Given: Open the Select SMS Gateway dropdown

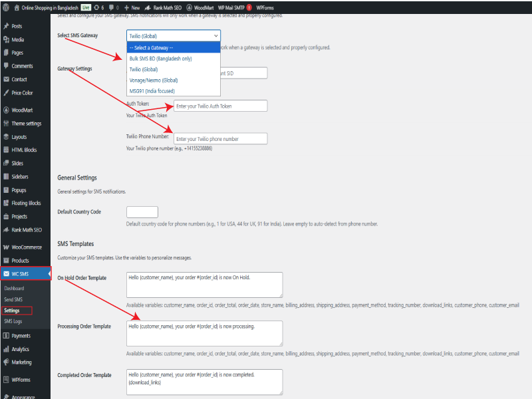Looking at the screenshot, I should coord(174,36).
